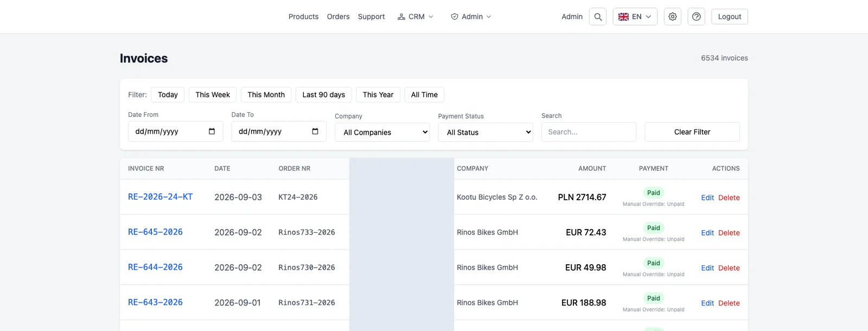The image size is (868, 331).
Task: Open the Date To calendar picker icon
Action: 315,131
